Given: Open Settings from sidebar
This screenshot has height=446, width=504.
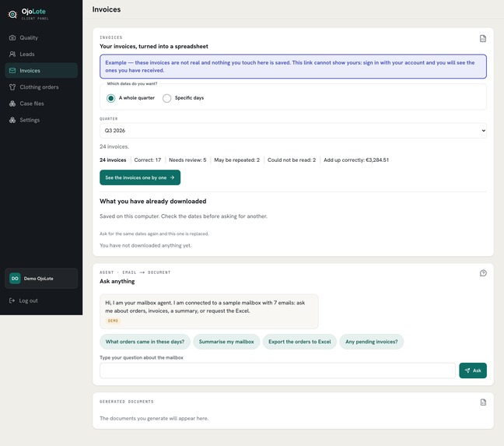Looking at the screenshot, I should [41, 120].
